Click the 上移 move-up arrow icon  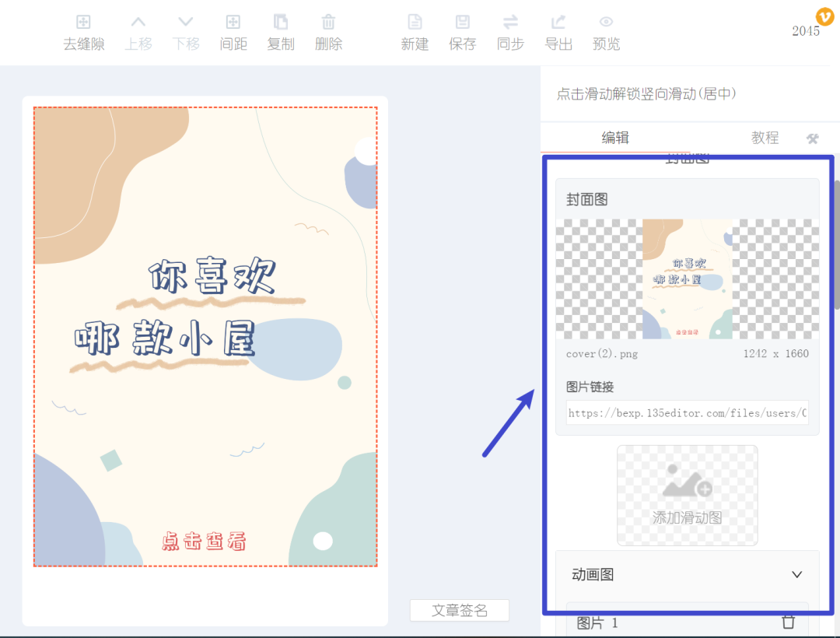(138, 22)
